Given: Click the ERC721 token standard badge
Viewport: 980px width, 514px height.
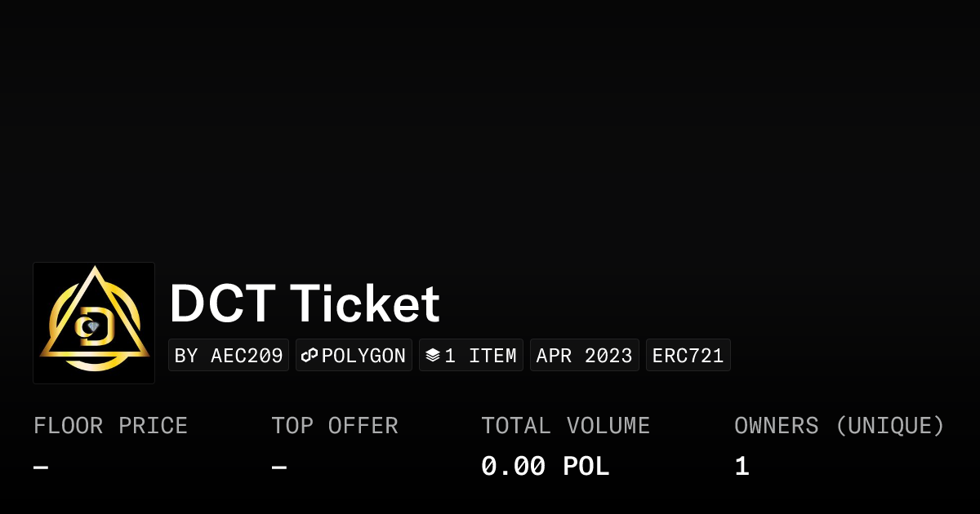Looking at the screenshot, I should click(x=688, y=356).
